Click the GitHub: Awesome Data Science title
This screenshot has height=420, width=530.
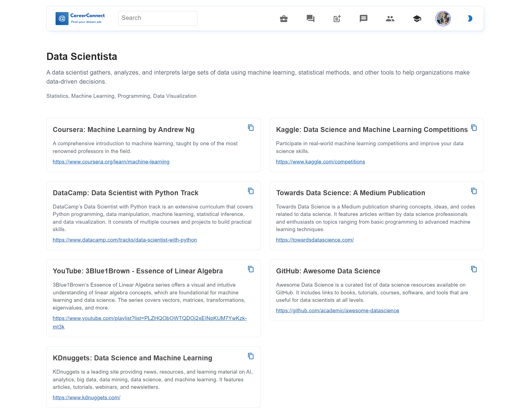pos(328,271)
